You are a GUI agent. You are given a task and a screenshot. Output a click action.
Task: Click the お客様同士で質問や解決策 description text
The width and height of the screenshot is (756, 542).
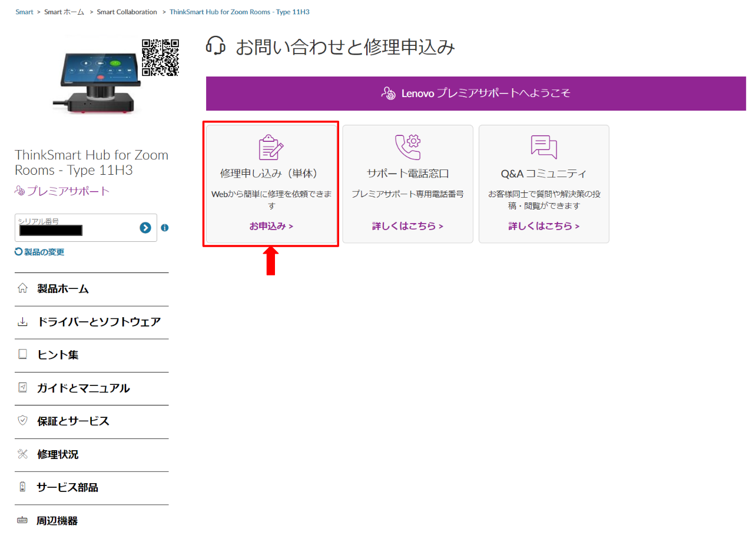click(x=543, y=200)
